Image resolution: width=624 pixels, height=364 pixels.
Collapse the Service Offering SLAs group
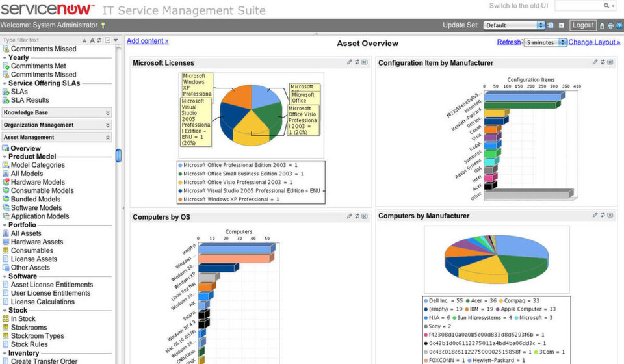coord(5,83)
